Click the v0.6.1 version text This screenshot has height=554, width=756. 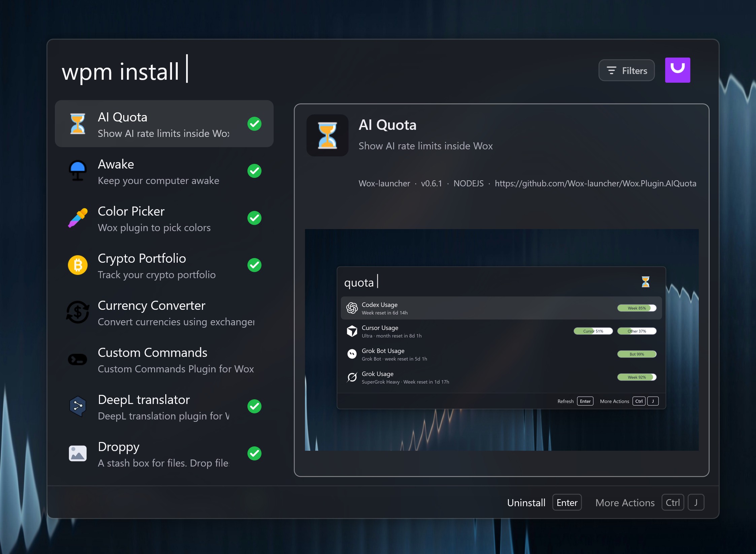point(431,183)
